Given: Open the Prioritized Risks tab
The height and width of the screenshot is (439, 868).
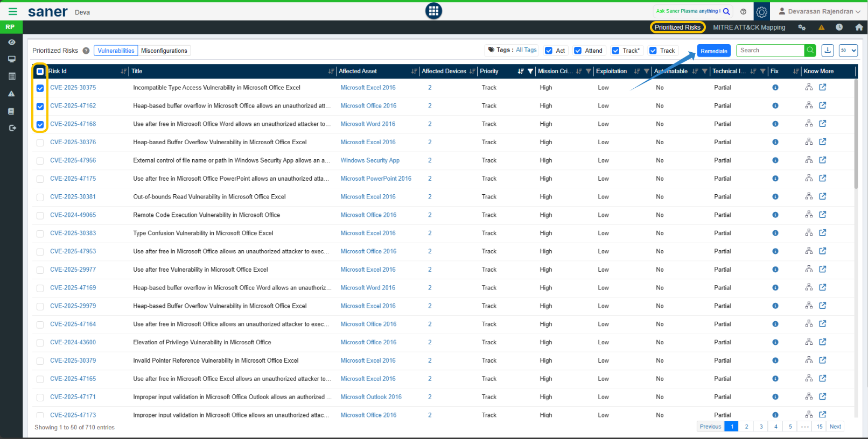Looking at the screenshot, I should pos(677,27).
